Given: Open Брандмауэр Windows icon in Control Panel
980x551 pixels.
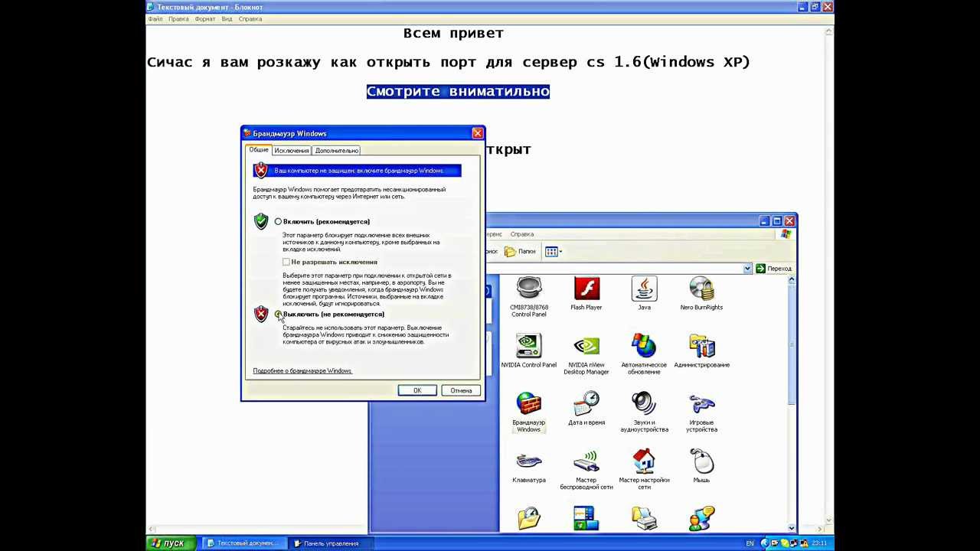Looking at the screenshot, I should coord(528,412).
